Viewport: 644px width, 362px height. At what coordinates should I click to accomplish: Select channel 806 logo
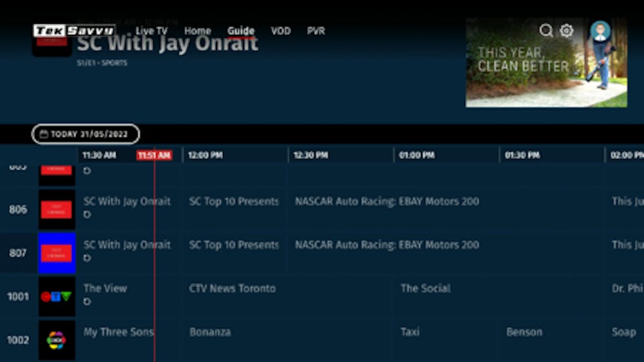(57, 209)
